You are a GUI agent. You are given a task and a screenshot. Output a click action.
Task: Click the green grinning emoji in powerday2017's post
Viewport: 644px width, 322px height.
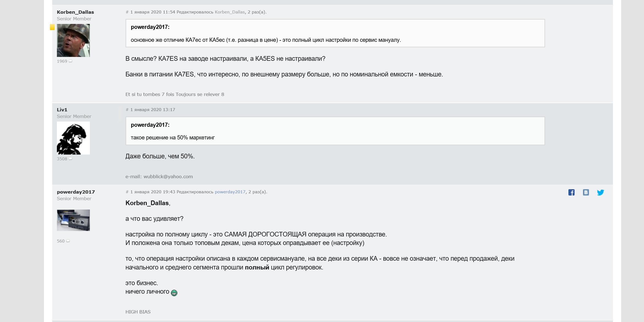(x=174, y=293)
